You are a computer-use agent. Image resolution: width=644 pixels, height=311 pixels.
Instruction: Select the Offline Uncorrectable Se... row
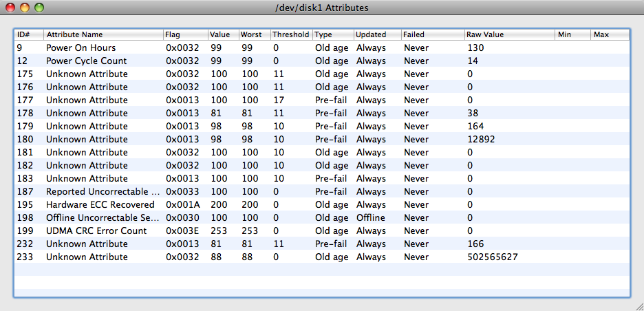point(322,217)
